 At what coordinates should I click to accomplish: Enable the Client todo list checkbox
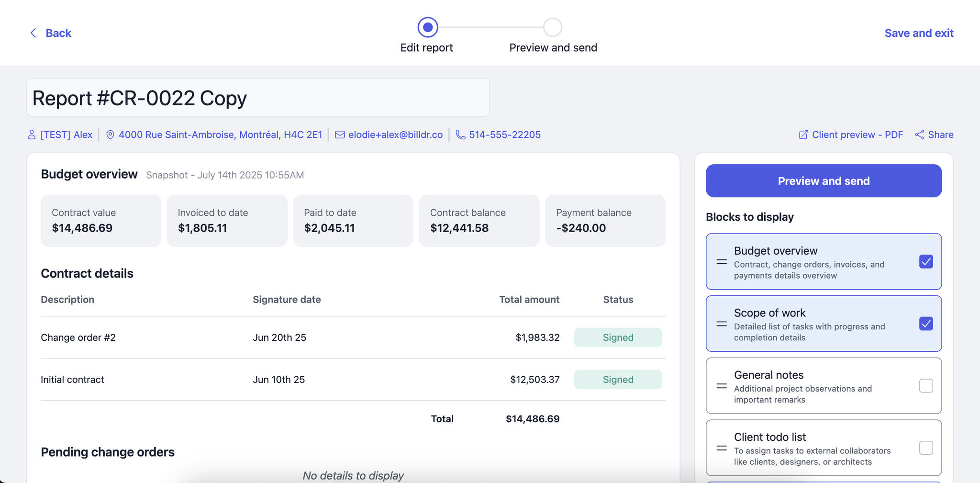pos(926,448)
